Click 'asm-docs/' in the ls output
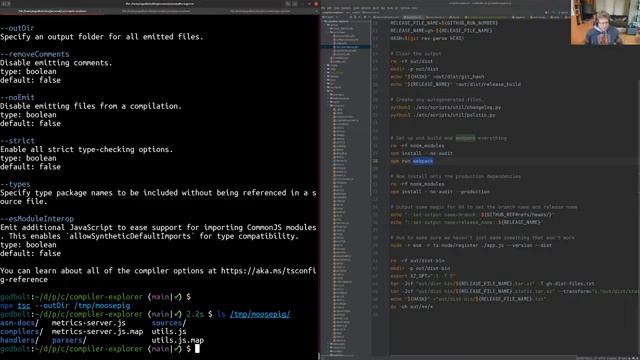The width and height of the screenshot is (640, 360). [x=20, y=323]
